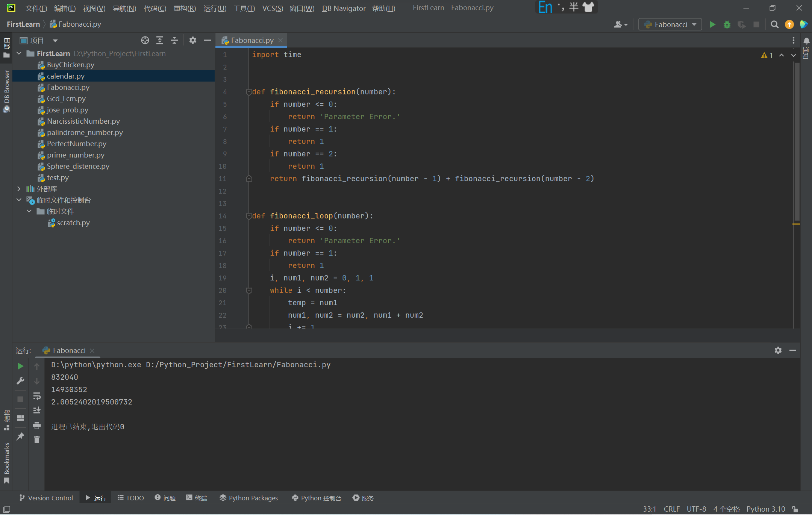Open run configuration wrench icon
This screenshot has width=812, height=515.
tap(20, 381)
